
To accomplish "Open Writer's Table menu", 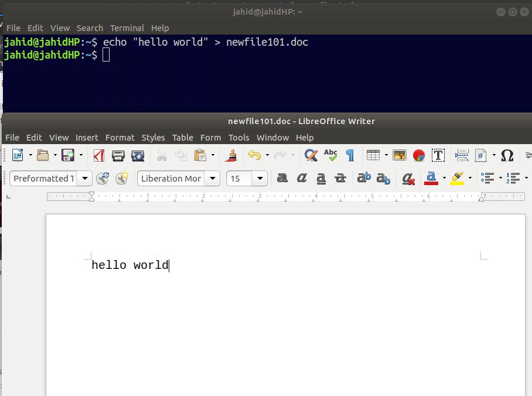I will (183, 138).
